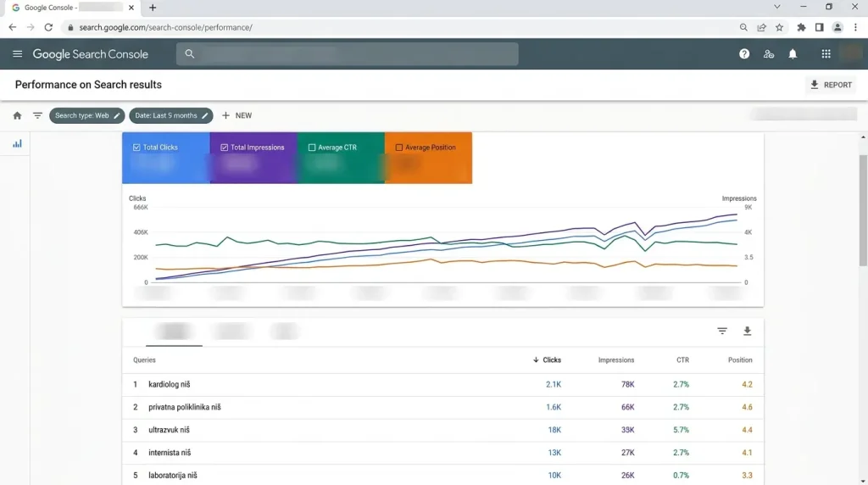The height and width of the screenshot is (485, 868).
Task: Bookmark this page with the star
Action: 780,27
